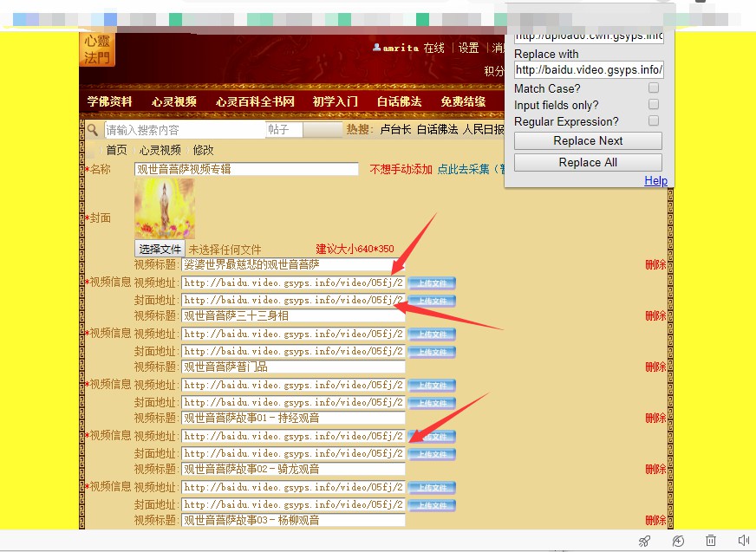756x552 pixels.
Task: Click the amrita username link
Action: 401,48
